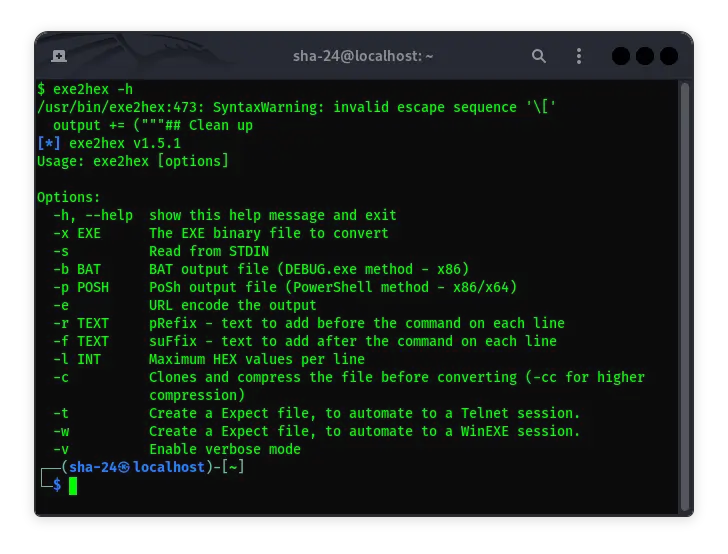Open the vertical three-dot menu
The width and height of the screenshot is (728, 554).
[x=577, y=56]
